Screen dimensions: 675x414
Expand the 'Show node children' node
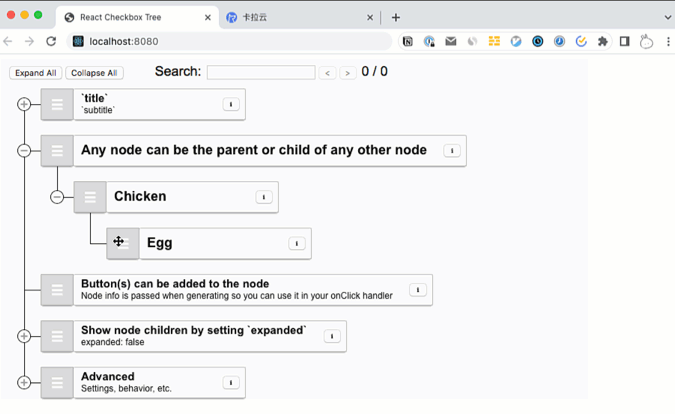coord(24,336)
